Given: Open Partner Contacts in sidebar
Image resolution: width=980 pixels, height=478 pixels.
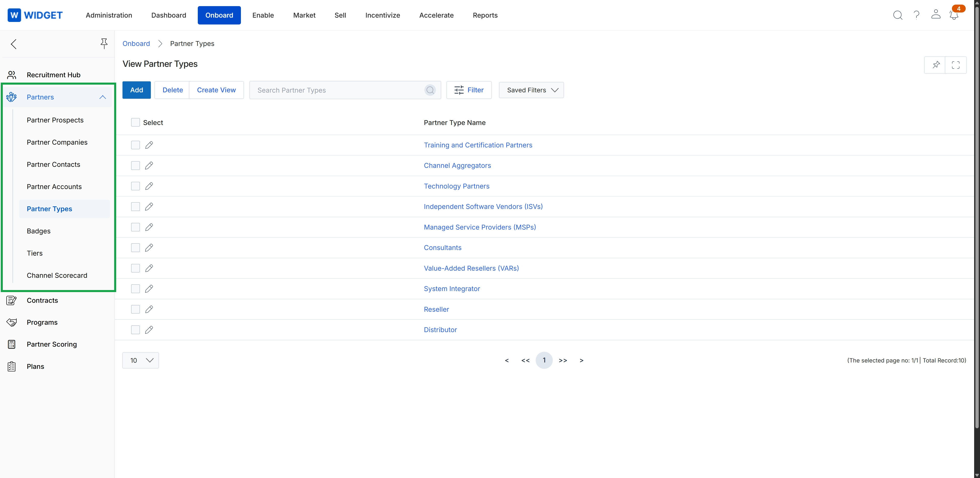Looking at the screenshot, I should click(53, 165).
